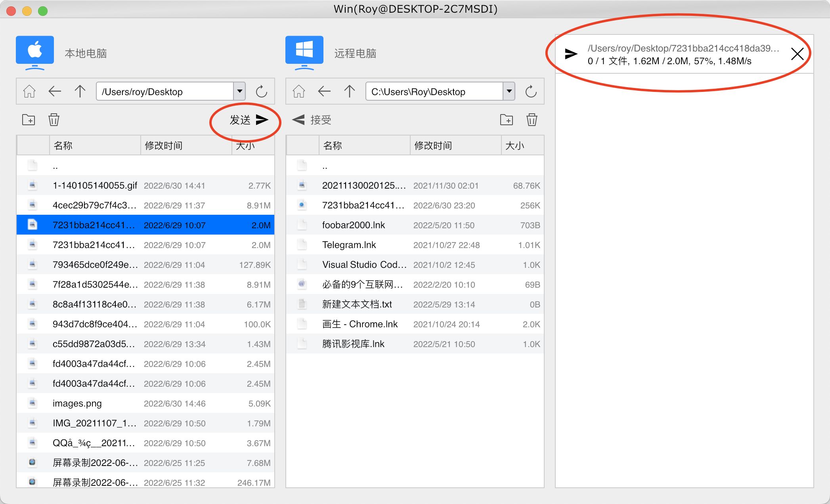Go back in local file browser
This screenshot has height=504, width=830.
point(55,92)
